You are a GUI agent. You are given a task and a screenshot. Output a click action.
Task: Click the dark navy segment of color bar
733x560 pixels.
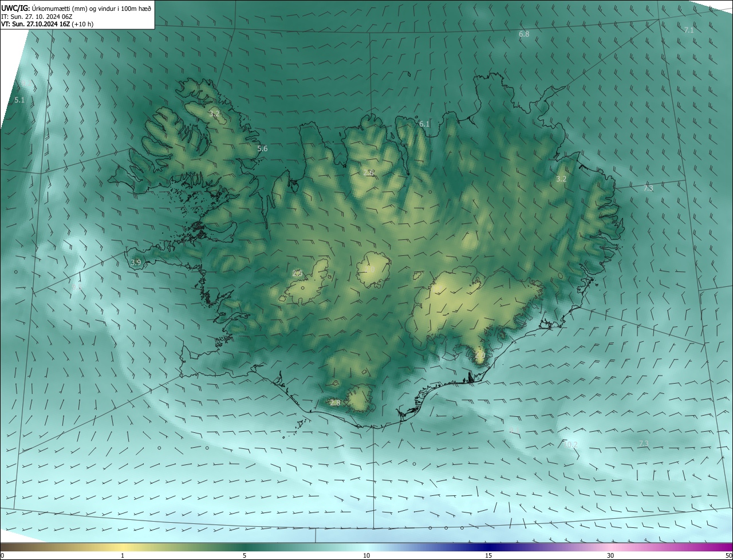(x=488, y=547)
